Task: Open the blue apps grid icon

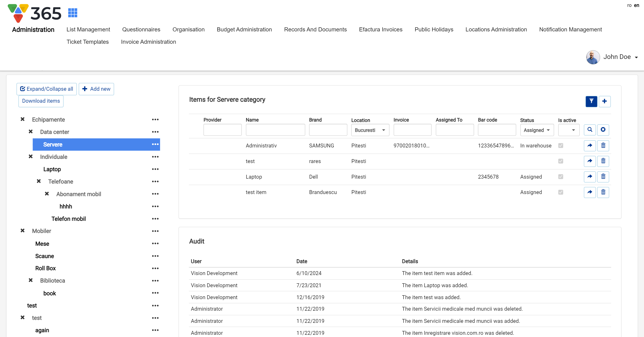Action: coord(73,13)
